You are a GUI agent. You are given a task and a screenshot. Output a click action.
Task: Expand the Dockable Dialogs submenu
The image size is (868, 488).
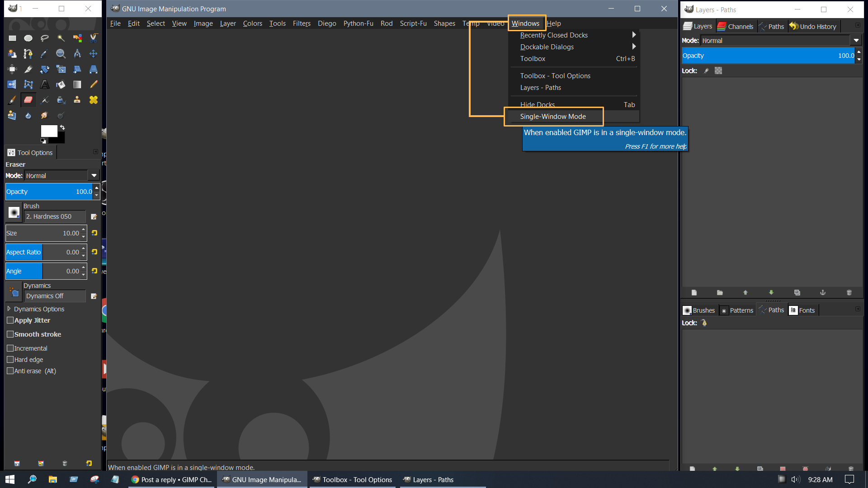pyautogui.click(x=574, y=47)
